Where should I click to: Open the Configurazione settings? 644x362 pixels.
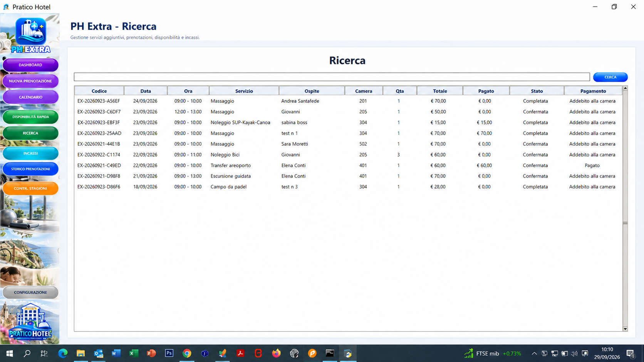(x=30, y=292)
